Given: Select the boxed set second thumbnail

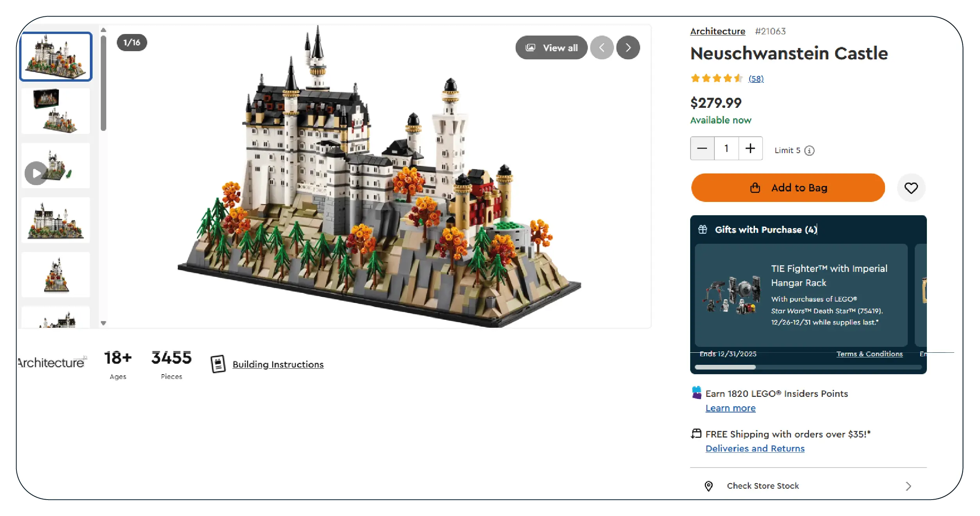Looking at the screenshot, I should coord(55,111).
